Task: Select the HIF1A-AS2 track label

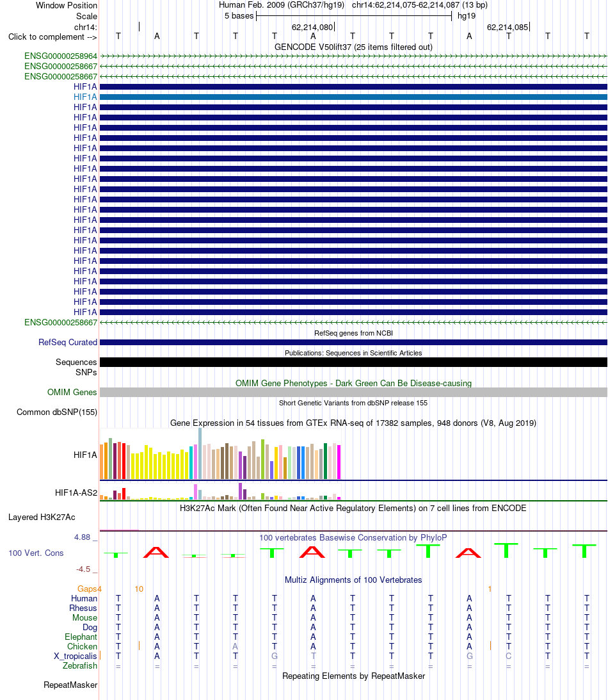Action: click(x=76, y=493)
